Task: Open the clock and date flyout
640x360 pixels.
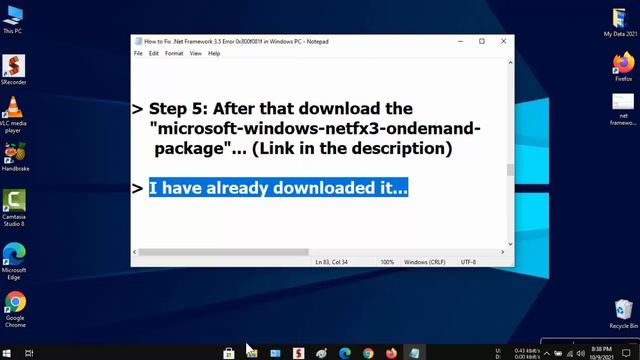Action: [601, 353]
